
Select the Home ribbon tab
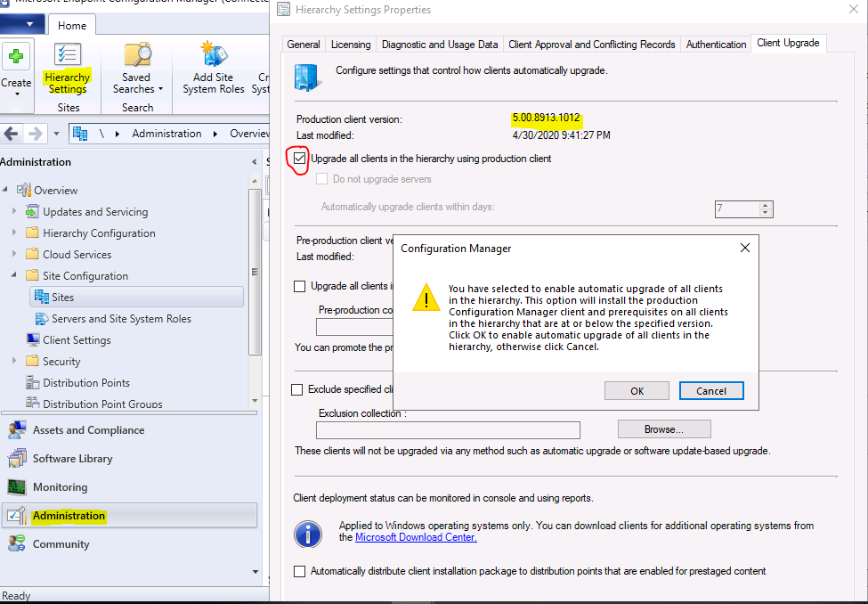click(72, 26)
